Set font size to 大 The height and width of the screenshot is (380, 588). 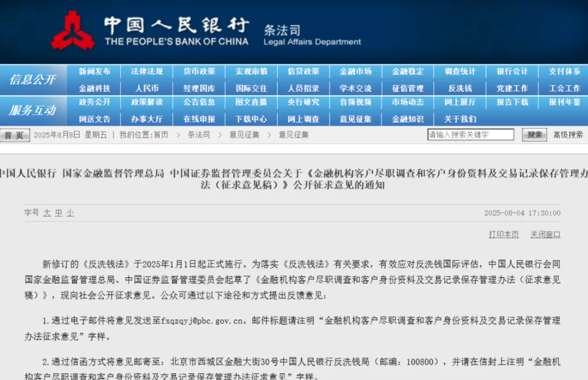click(x=47, y=213)
